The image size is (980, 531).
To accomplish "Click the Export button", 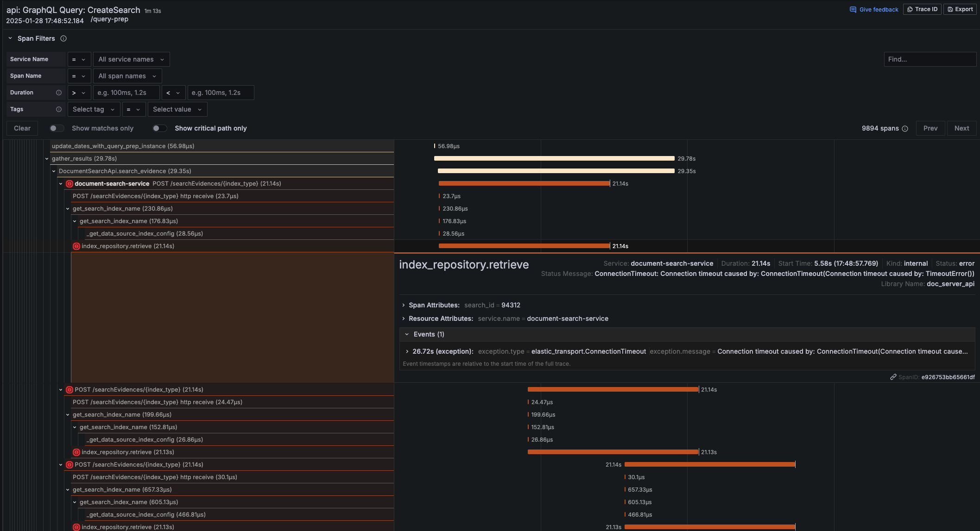I will point(960,9).
